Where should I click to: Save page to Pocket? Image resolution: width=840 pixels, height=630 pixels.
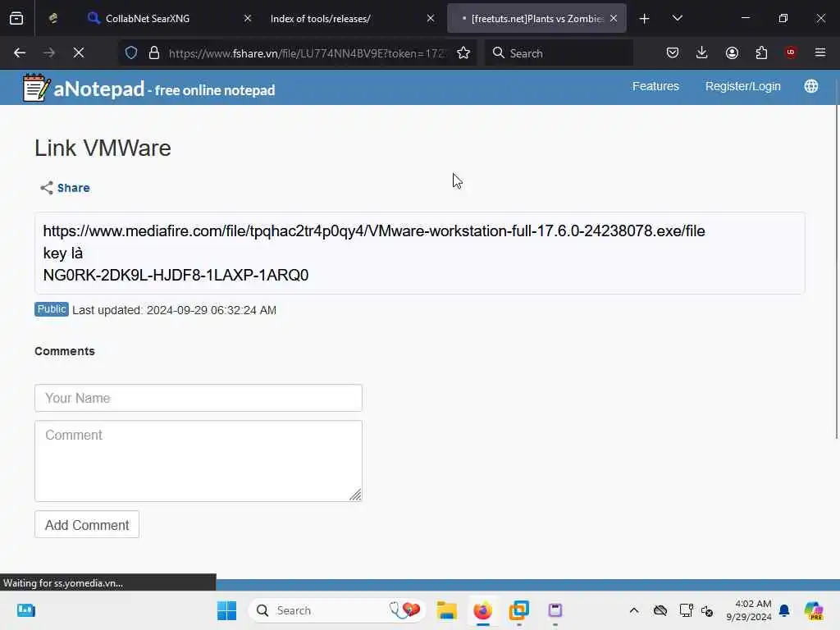click(673, 53)
